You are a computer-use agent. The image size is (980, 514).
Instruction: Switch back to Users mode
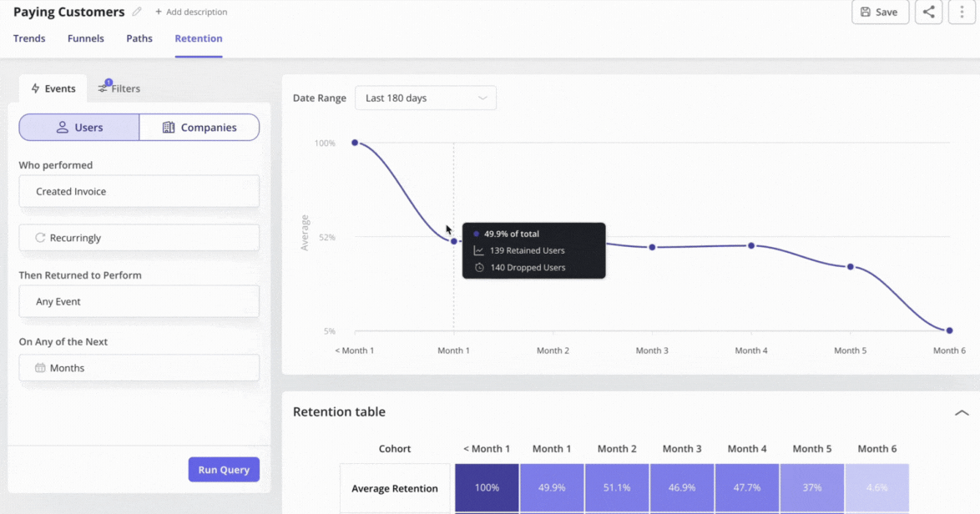[78, 127]
